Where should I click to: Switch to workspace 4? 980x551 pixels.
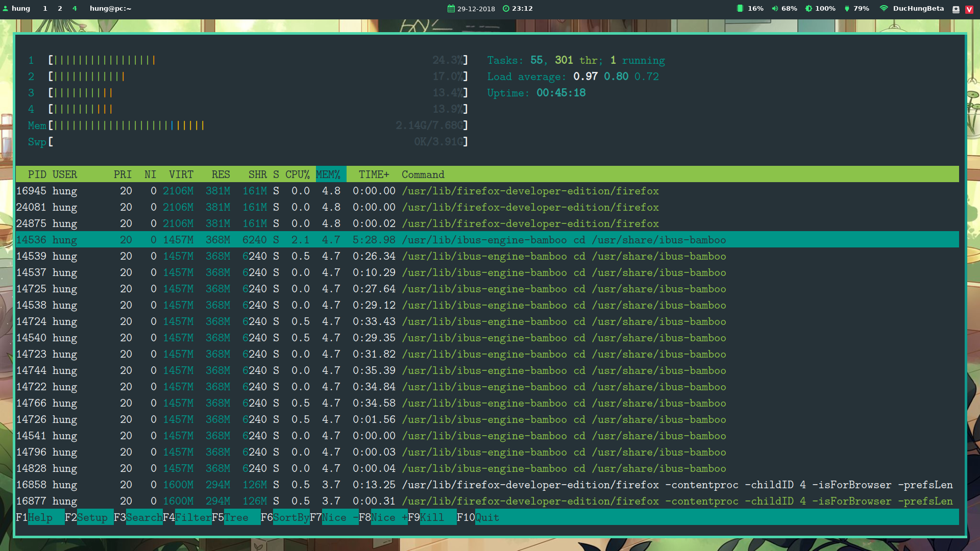75,8
